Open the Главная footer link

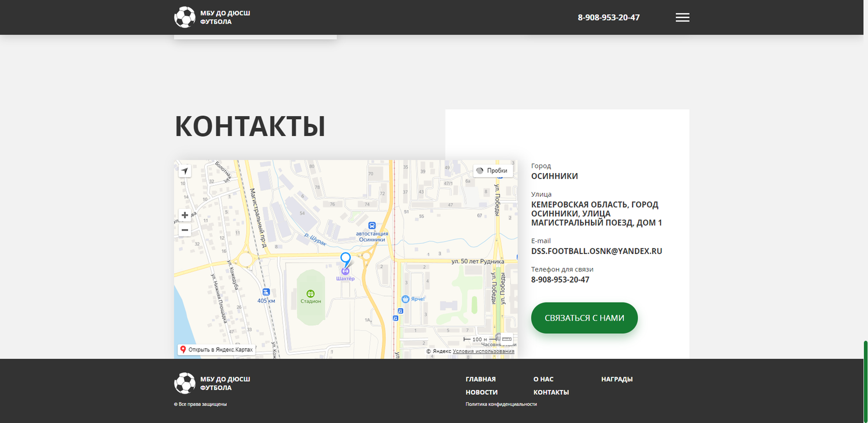[x=481, y=379]
